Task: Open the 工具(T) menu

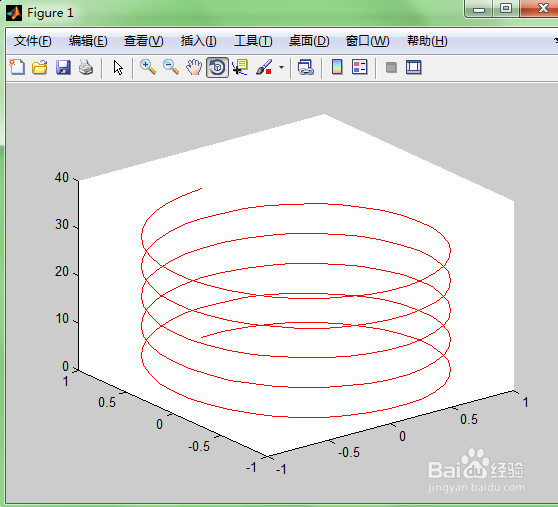Action: point(253,41)
